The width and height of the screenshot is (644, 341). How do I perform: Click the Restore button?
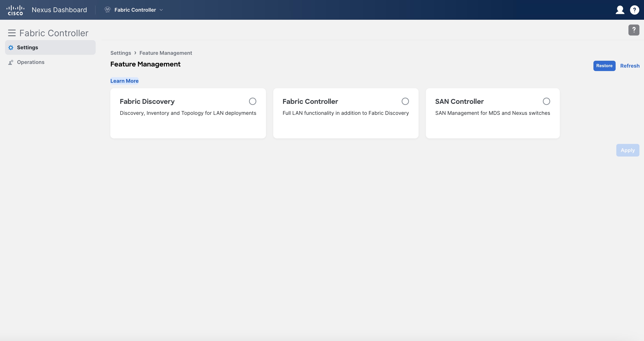point(604,66)
